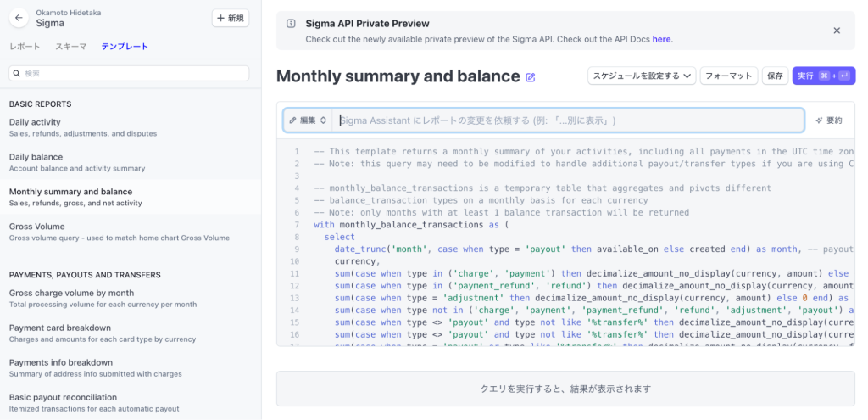868x420 pixels.
Task: Open the スケジュールを設定する dropdown
Action: [642, 76]
